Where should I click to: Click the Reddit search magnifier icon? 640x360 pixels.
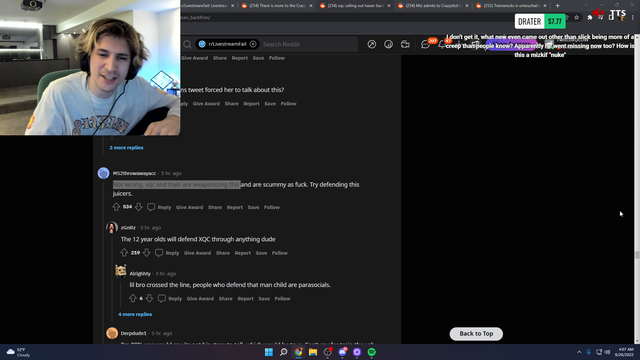point(187,44)
